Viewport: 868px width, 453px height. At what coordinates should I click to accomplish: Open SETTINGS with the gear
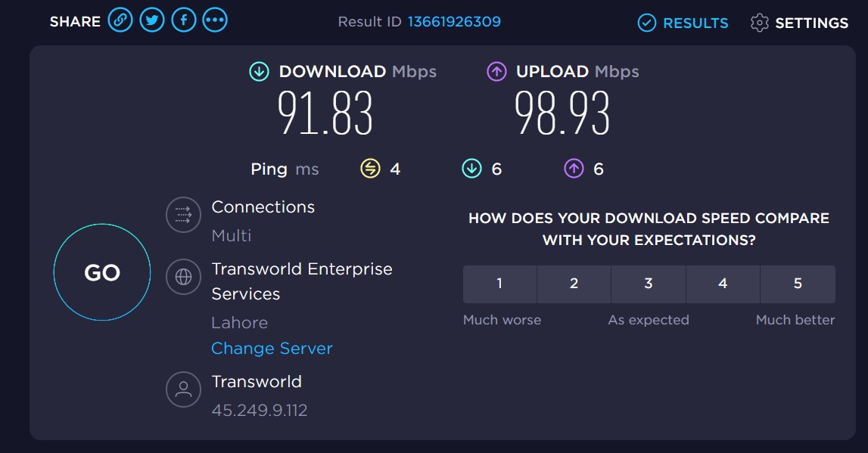(799, 23)
